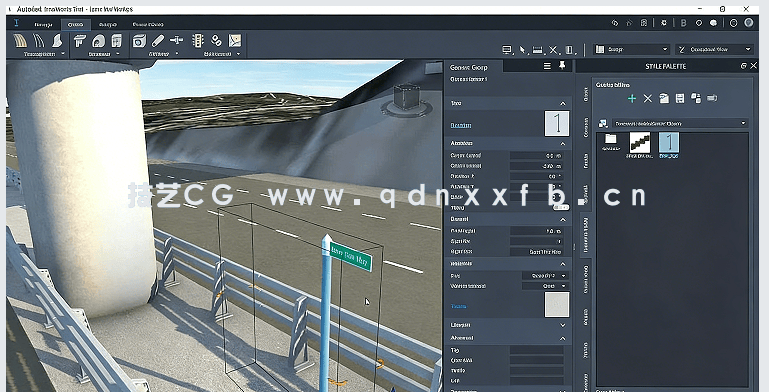769x392 pixels.
Task: Add a new style with green plus
Action: click(632, 99)
